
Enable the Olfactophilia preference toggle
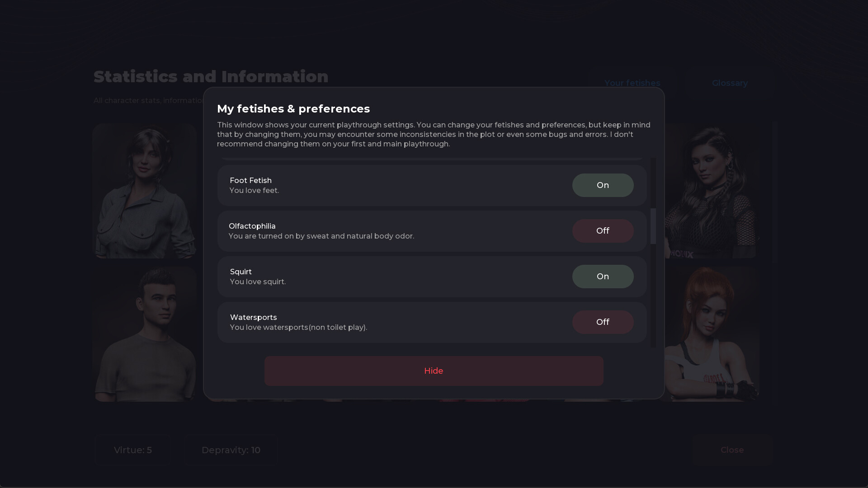(x=603, y=231)
